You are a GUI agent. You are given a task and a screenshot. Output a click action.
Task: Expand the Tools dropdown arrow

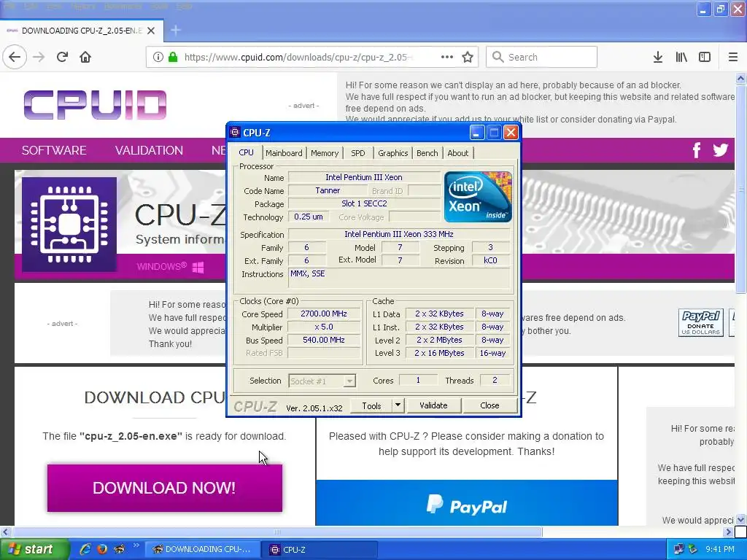tap(398, 405)
